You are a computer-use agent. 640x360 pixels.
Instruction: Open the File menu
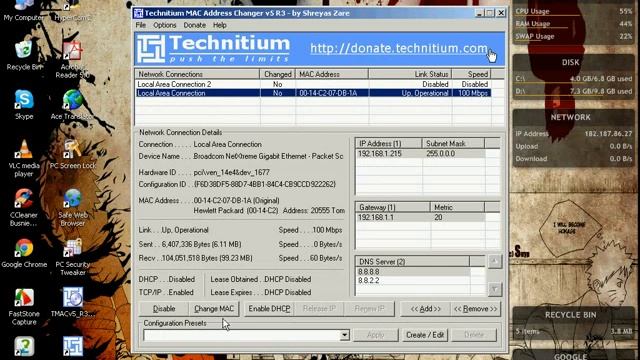coord(140,25)
